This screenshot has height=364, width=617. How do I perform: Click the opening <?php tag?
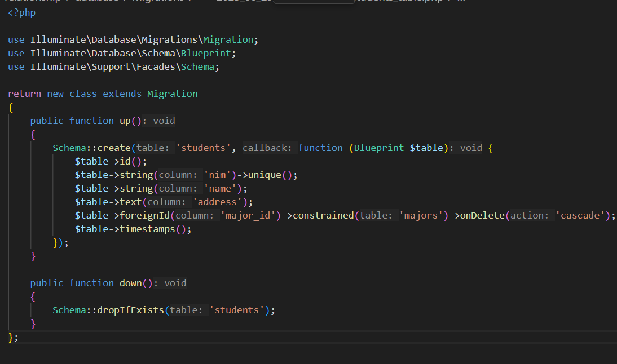(21, 12)
